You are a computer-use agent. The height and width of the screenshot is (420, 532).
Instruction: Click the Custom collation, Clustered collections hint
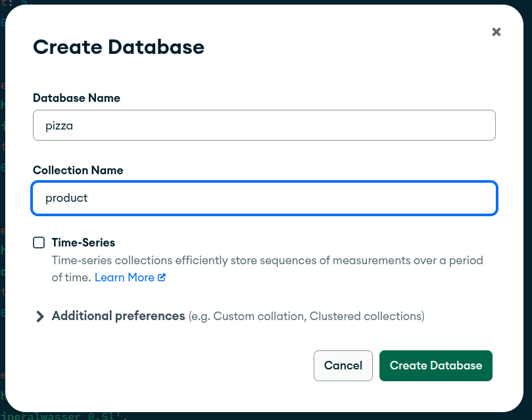pyautogui.click(x=306, y=317)
